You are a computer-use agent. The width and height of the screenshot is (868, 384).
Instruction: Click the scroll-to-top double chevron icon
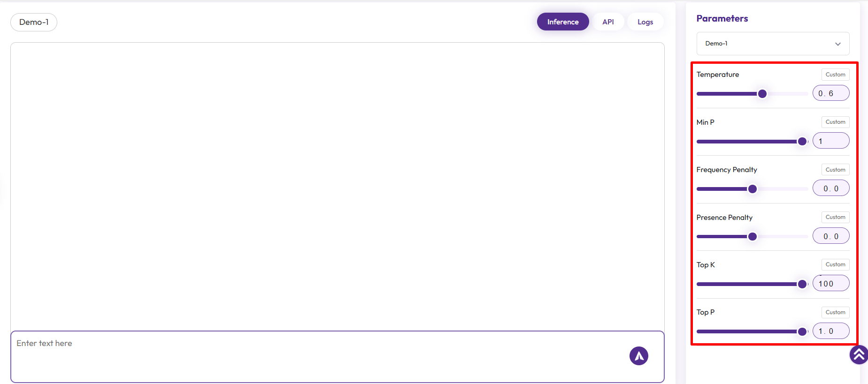tap(859, 354)
